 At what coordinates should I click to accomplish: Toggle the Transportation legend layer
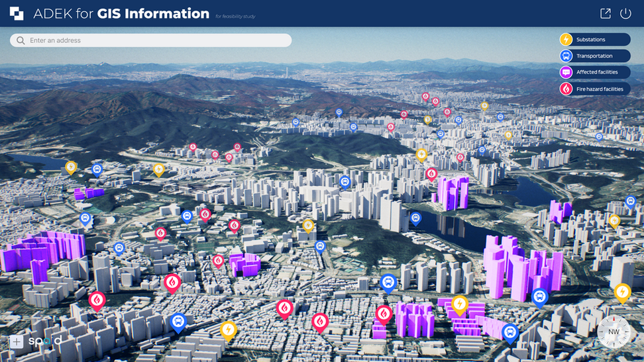[595, 56]
